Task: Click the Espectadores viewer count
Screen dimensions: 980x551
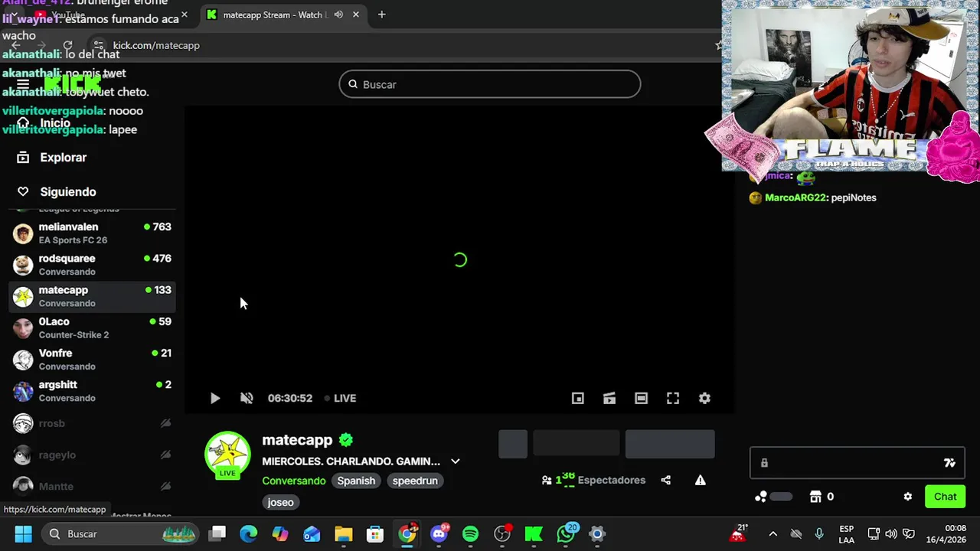Action: click(593, 480)
